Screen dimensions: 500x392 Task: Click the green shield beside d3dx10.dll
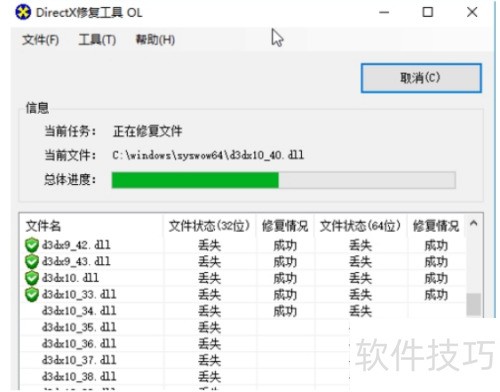32,278
